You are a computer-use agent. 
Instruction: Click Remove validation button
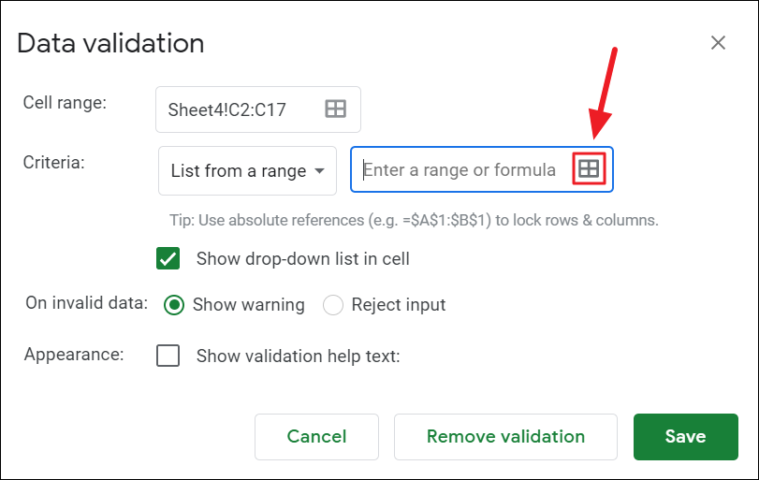pyautogui.click(x=505, y=436)
